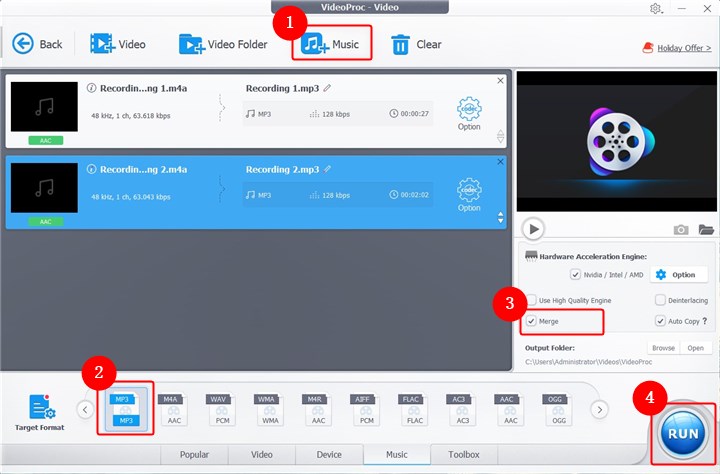Toggle Nvidia / Intel / AMD acceleration checkbox

575,275
